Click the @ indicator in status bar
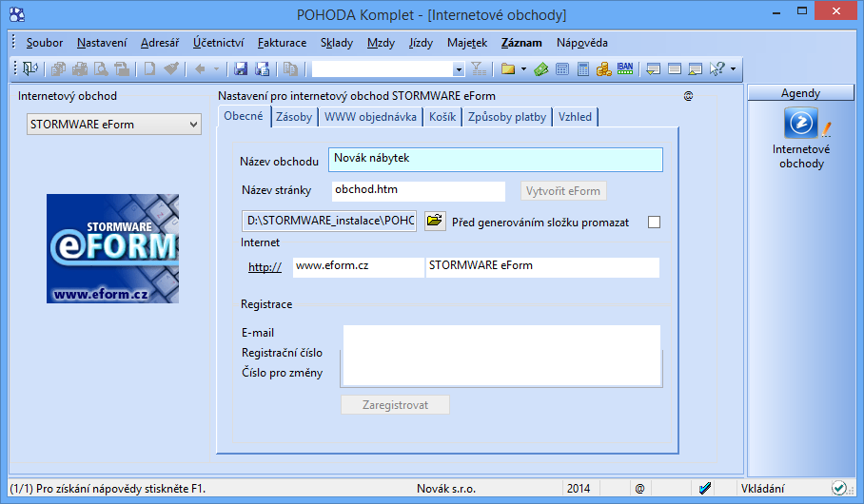The width and height of the screenshot is (864, 504). click(x=639, y=489)
